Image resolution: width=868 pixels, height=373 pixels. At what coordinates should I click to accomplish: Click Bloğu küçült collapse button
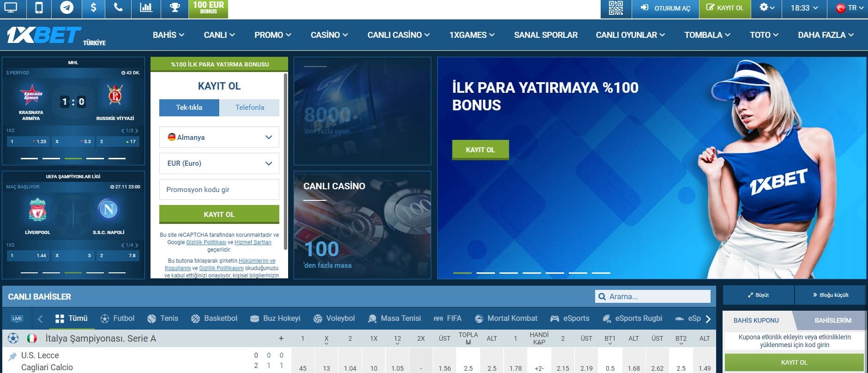(x=830, y=295)
